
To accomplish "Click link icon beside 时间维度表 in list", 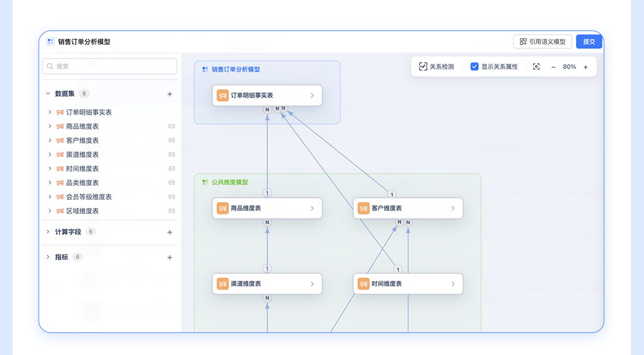I will click(172, 168).
